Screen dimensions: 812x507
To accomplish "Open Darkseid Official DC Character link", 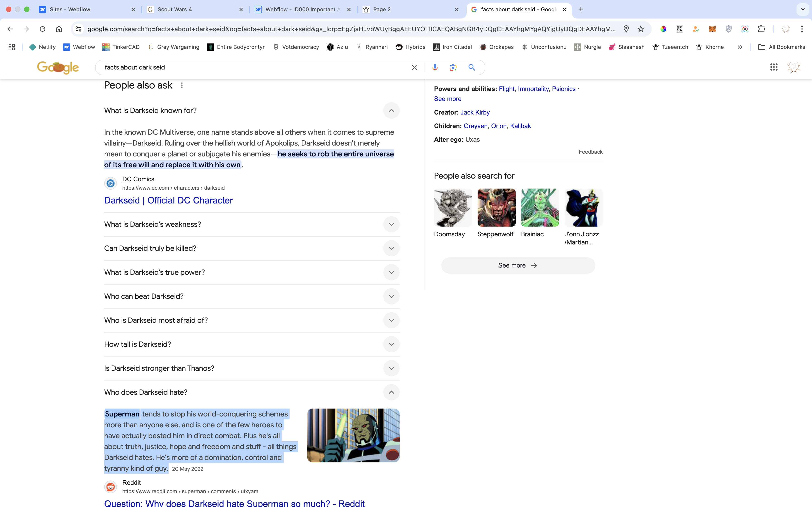I will [168, 200].
